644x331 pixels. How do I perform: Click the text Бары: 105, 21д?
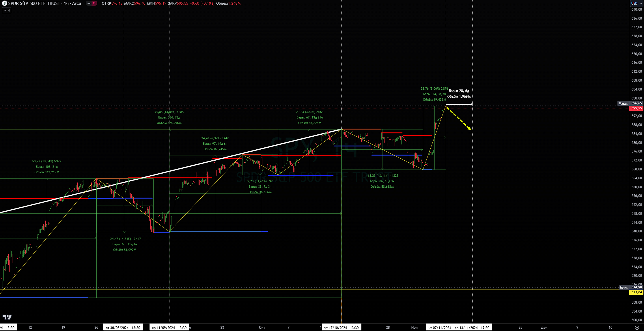click(x=47, y=167)
